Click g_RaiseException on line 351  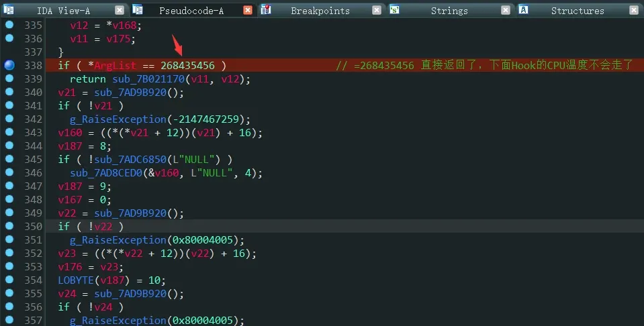(x=118, y=240)
